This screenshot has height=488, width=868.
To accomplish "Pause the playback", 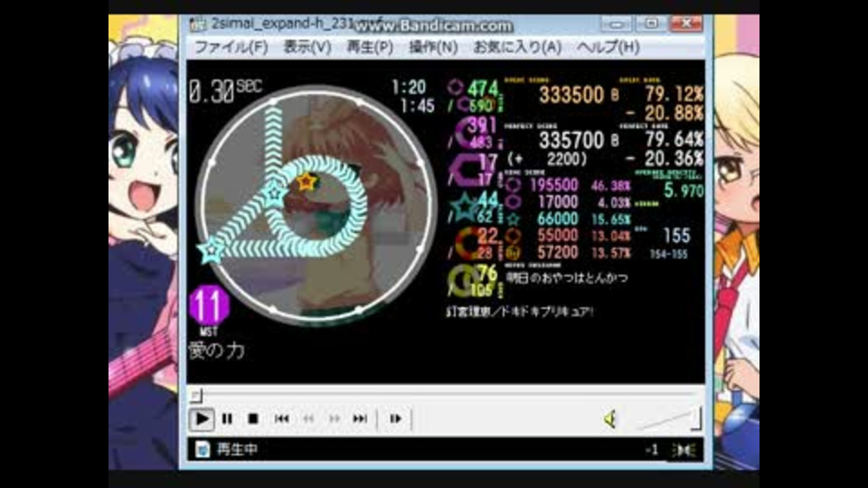I will click(x=227, y=418).
